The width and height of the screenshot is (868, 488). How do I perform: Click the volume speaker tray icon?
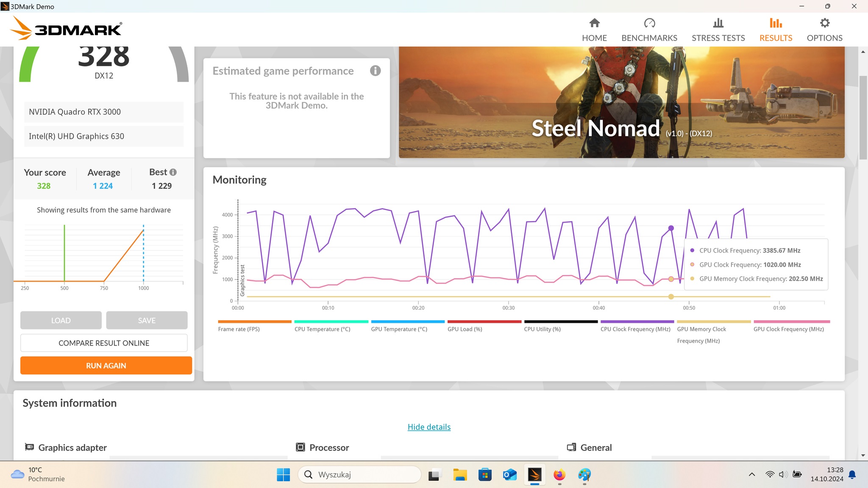pos(783,474)
